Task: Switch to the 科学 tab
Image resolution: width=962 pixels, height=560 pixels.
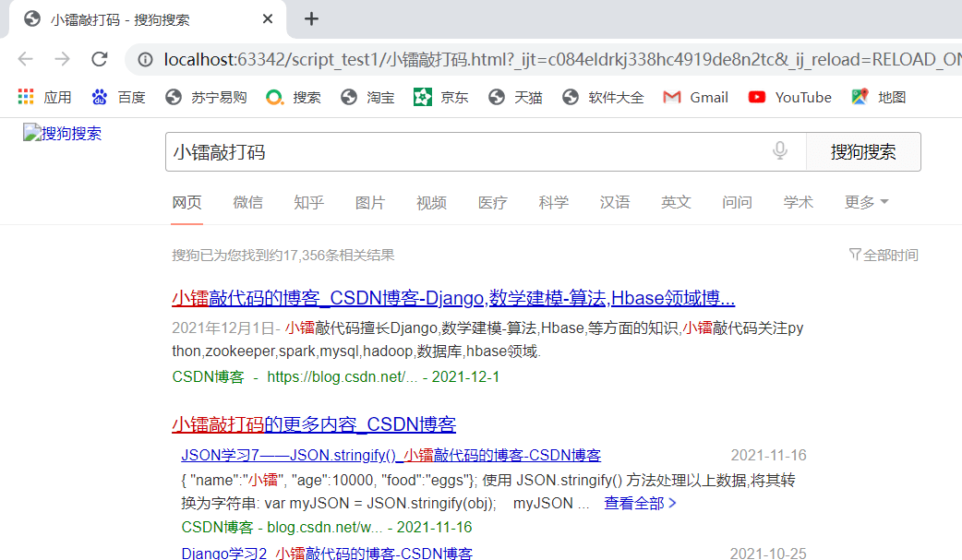Action: [x=553, y=202]
